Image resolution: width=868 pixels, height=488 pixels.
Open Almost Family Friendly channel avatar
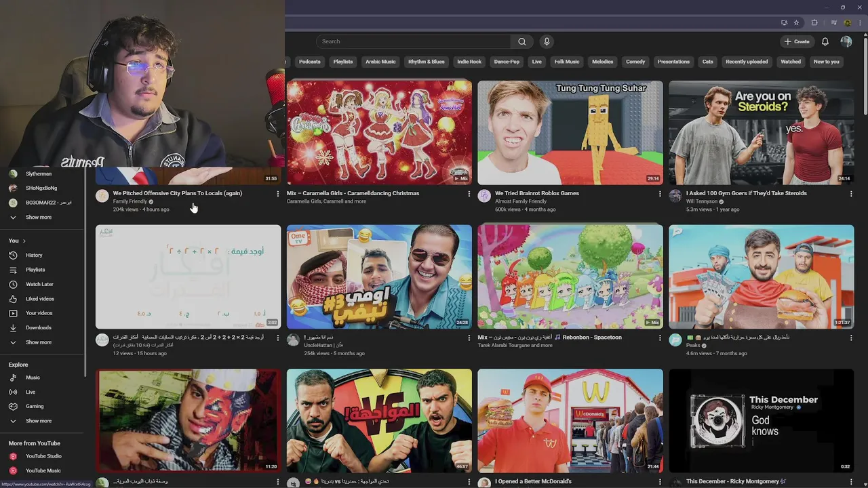click(484, 196)
